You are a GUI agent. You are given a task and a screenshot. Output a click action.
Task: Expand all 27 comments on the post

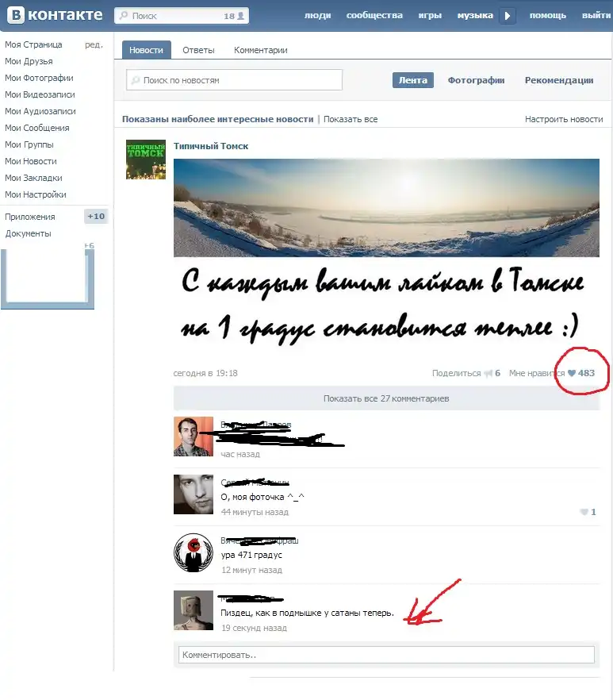tap(385, 398)
